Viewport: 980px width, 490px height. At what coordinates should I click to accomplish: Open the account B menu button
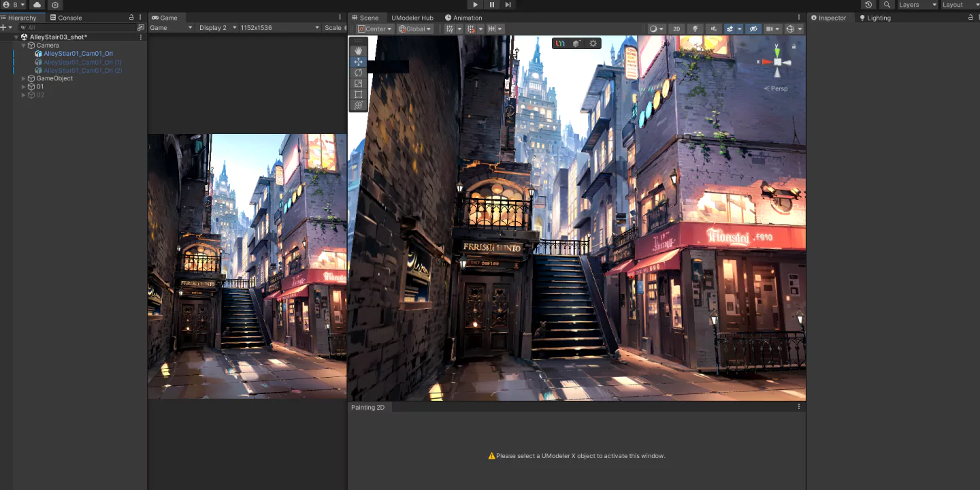click(x=13, y=5)
